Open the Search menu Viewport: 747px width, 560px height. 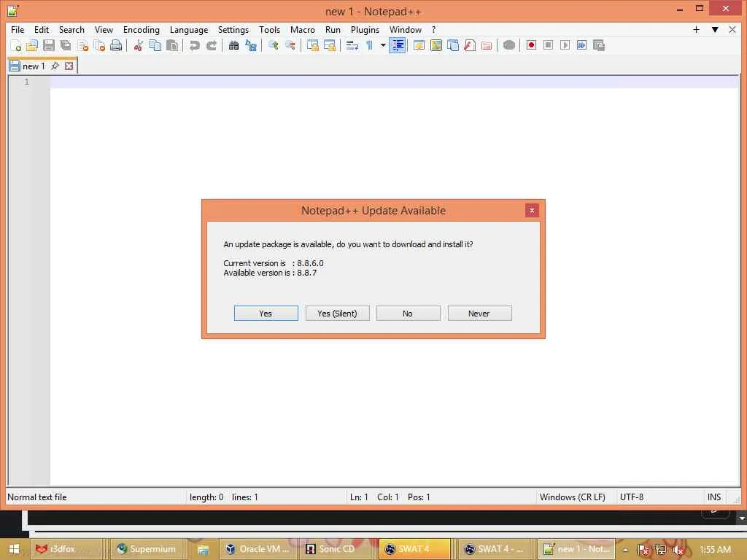pyautogui.click(x=71, y=29)
